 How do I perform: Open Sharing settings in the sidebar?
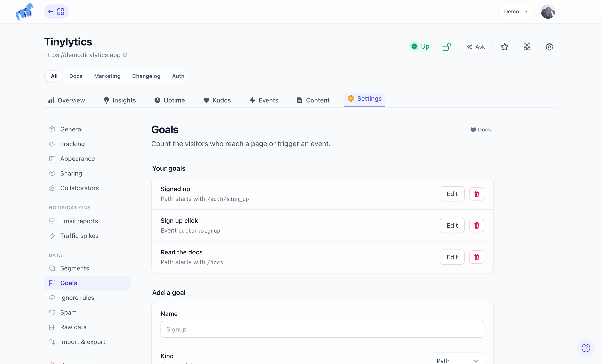pos(87,173)
